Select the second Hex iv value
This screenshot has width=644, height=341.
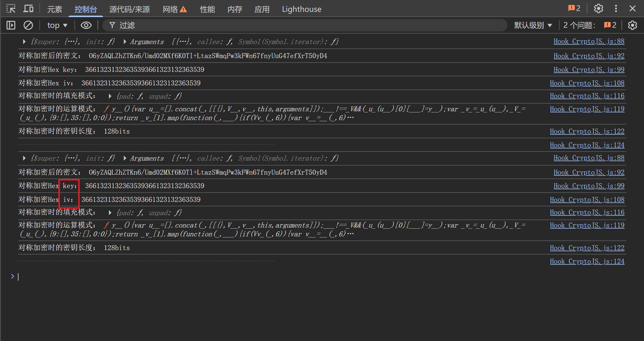tap(141, 200)
